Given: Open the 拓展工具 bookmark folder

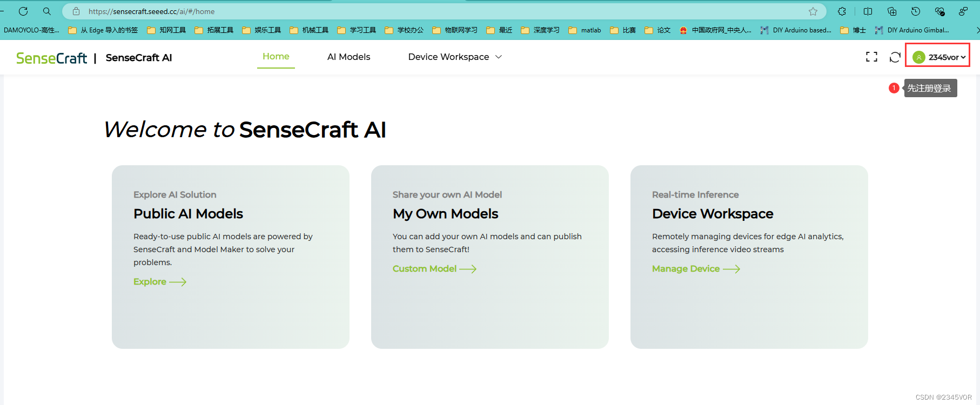Looking at the screenshot, I should (214, 30).
